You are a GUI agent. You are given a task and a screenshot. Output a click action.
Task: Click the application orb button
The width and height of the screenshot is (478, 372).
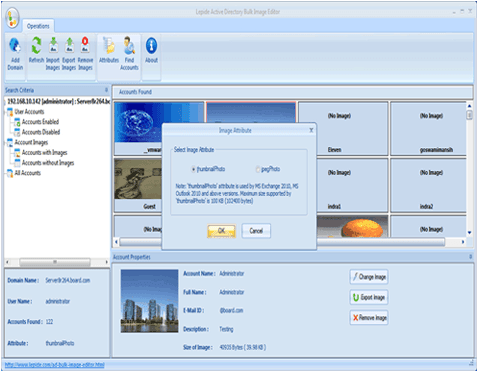12,18
